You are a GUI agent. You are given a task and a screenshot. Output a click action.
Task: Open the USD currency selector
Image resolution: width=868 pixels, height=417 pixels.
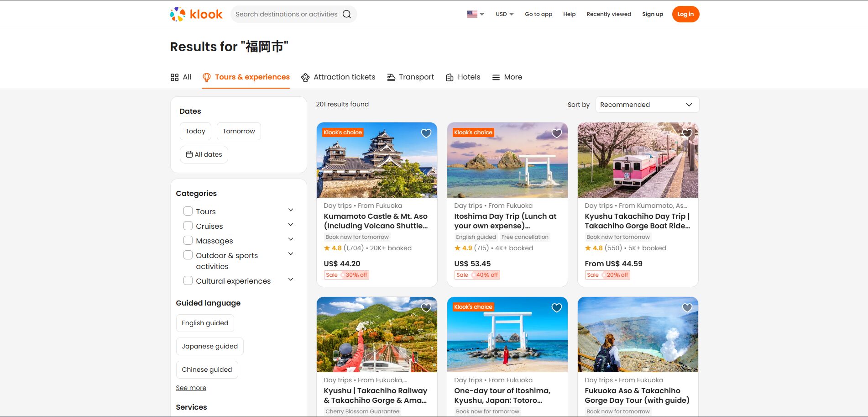(x=504, y=14)
